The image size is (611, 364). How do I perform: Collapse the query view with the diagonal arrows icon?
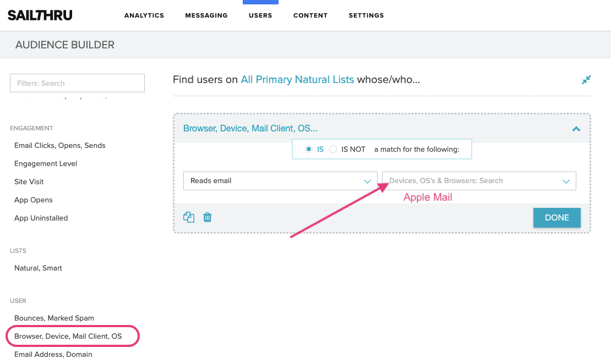tap(586, 80)
